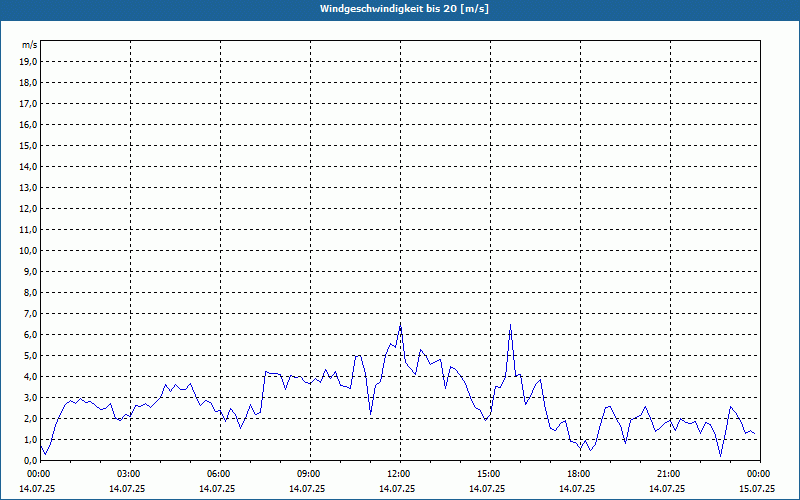
Task: Select the "13,0" y-axis value
Action: 29,187
